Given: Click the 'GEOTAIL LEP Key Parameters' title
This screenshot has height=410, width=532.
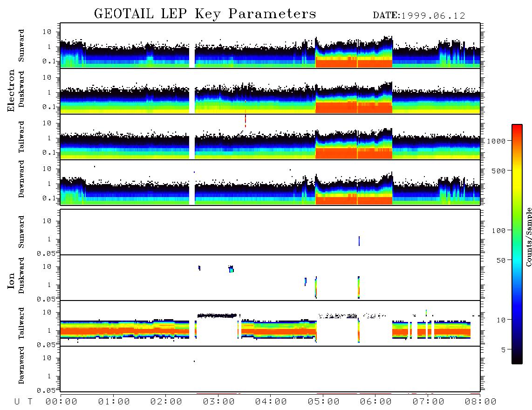Looking at the screenshot, I should coord(205,14).
